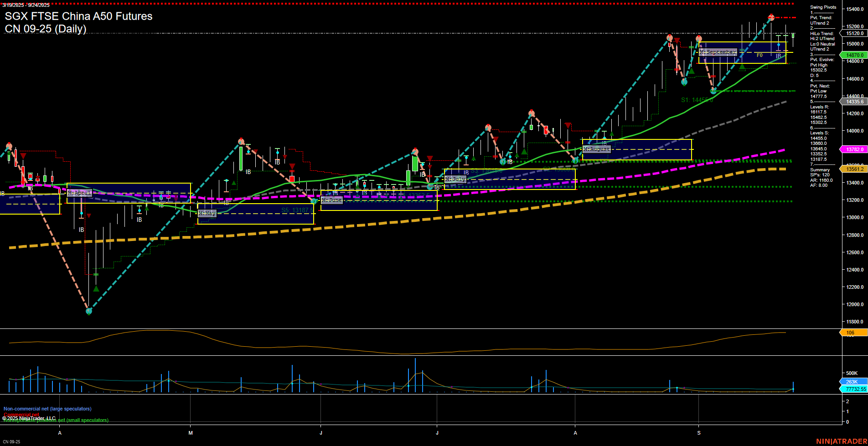Viewport: 868px width, 446px height.
Task: Select the M-September range box label
Action: [x=718, y=52]
